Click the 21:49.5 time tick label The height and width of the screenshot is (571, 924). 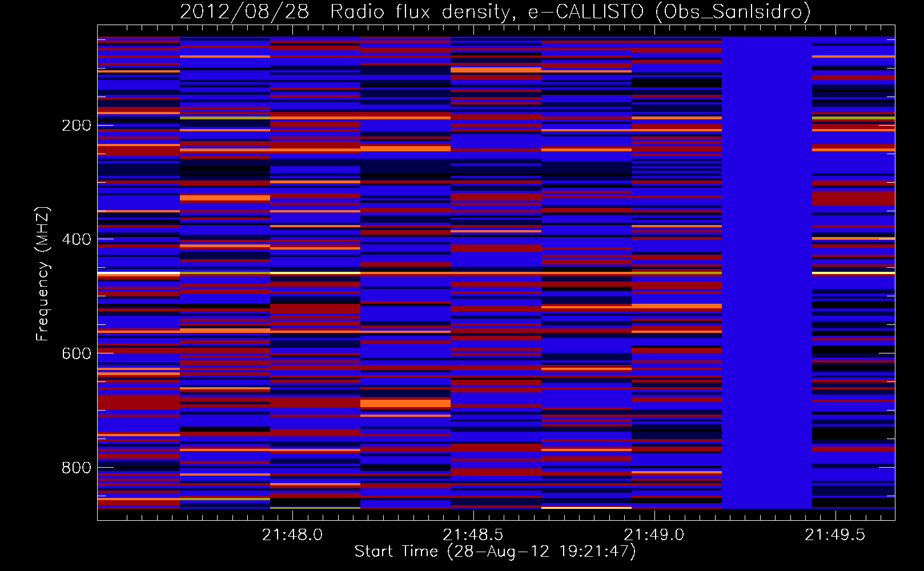[835, 534]
